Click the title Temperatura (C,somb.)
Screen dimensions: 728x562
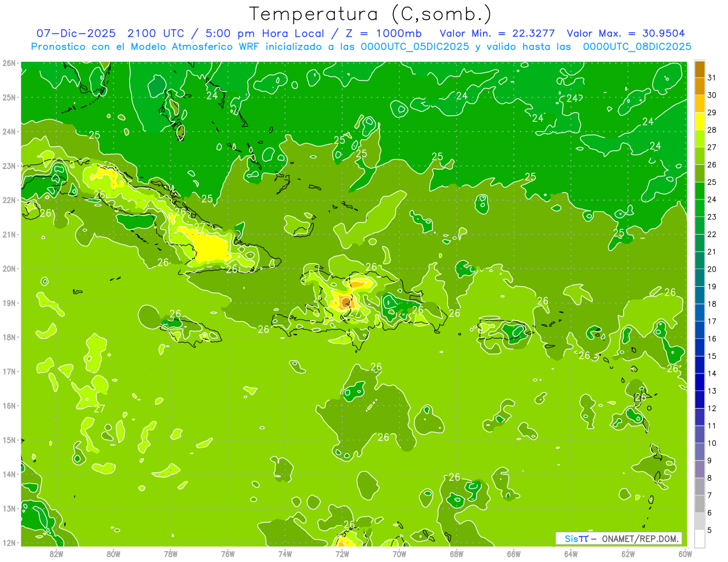370,14
